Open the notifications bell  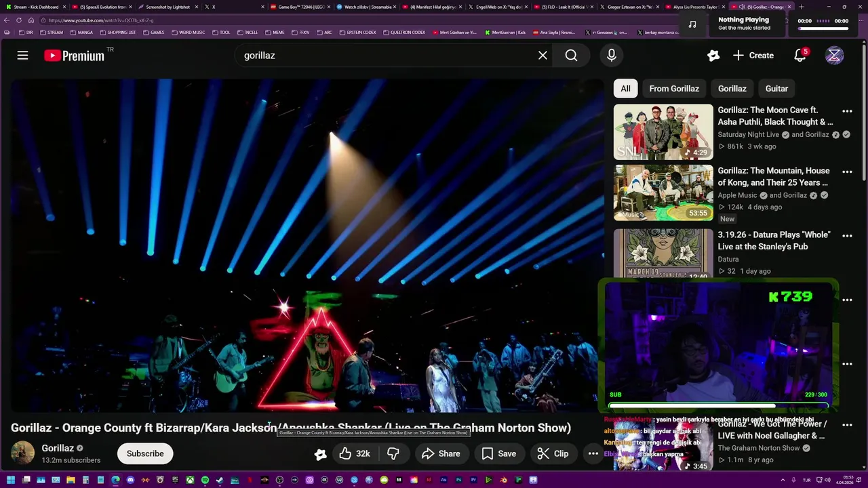click(800, 56)
